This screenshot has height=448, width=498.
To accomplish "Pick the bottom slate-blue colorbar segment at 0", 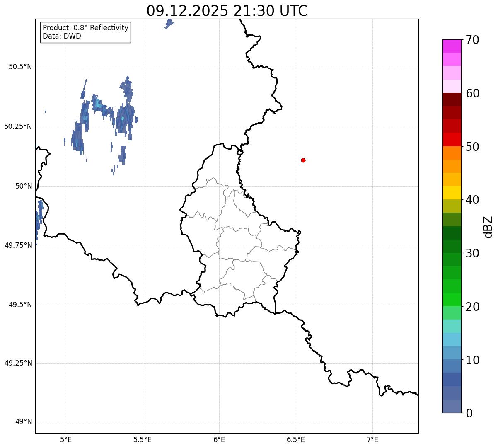I will coord(452,406).
